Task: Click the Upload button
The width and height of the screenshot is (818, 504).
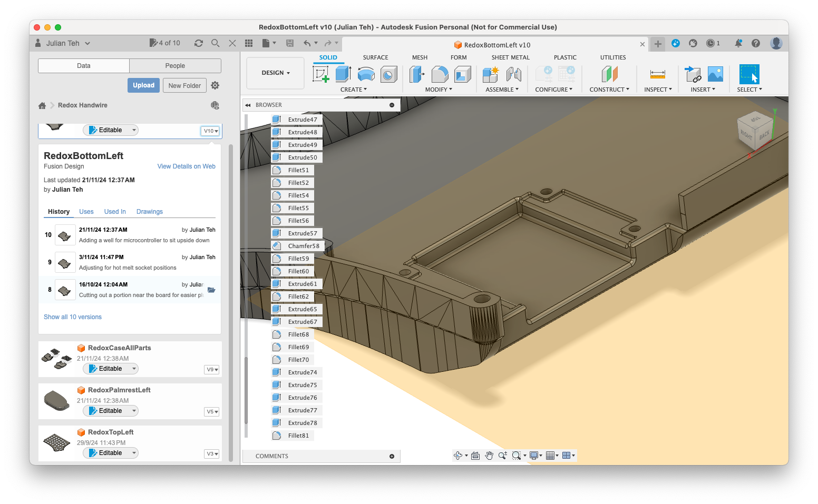Action: (143, 85)
